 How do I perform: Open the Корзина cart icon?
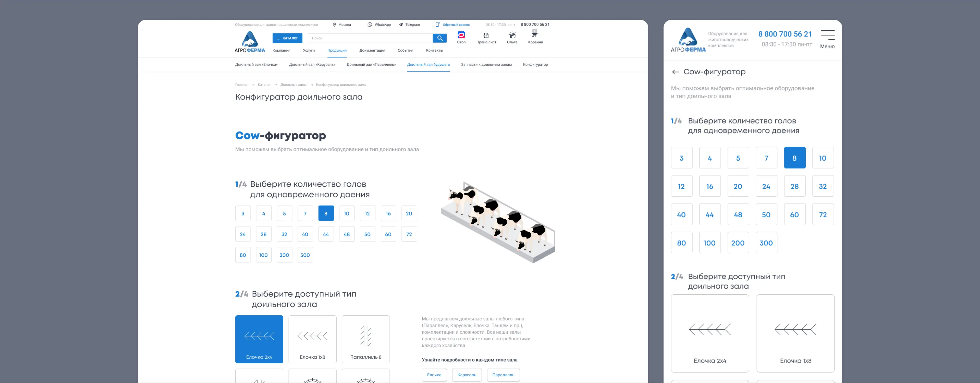(535, 35)
